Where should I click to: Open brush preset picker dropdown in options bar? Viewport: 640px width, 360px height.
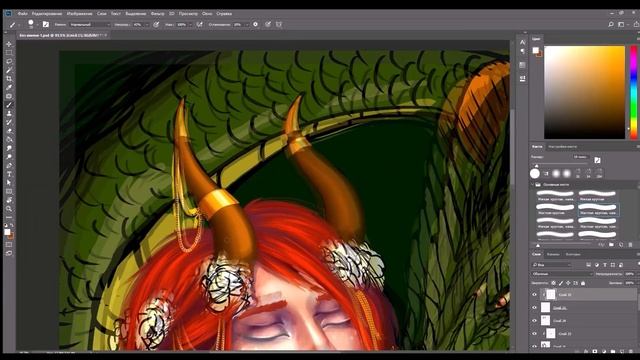[x=37, y=25]
